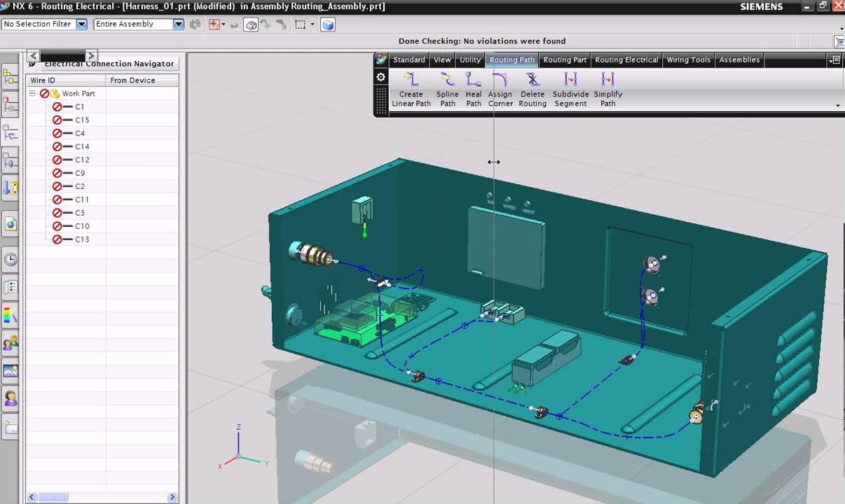845x504 pixels.
Task: Select wire C9 in navigator
Action: tap(80, 173)
